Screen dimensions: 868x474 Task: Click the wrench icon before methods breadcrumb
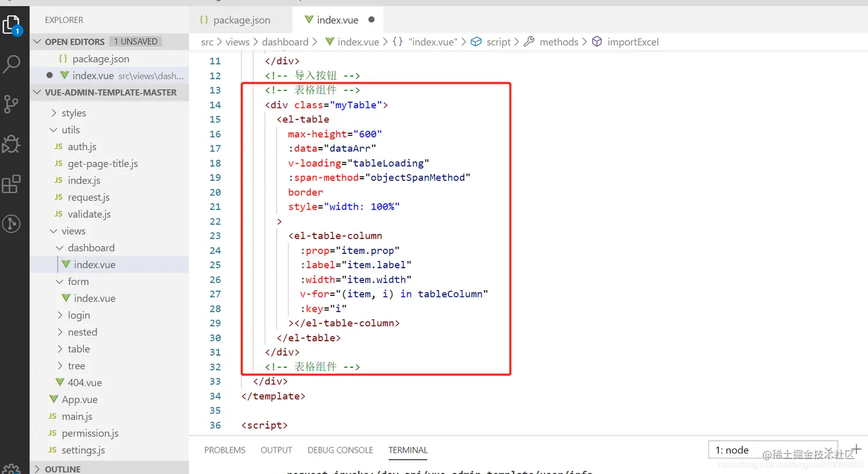click(x=529, y=41)
